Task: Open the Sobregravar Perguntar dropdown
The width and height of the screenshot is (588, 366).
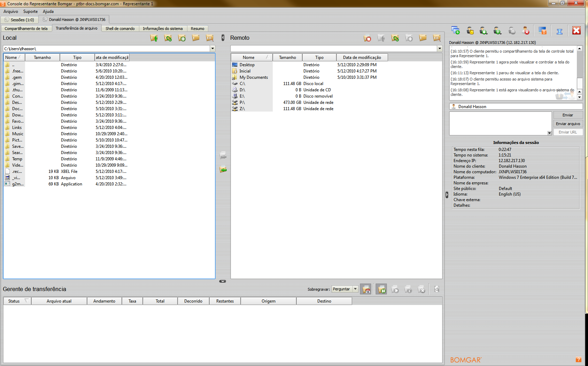Action: point(345,289)
